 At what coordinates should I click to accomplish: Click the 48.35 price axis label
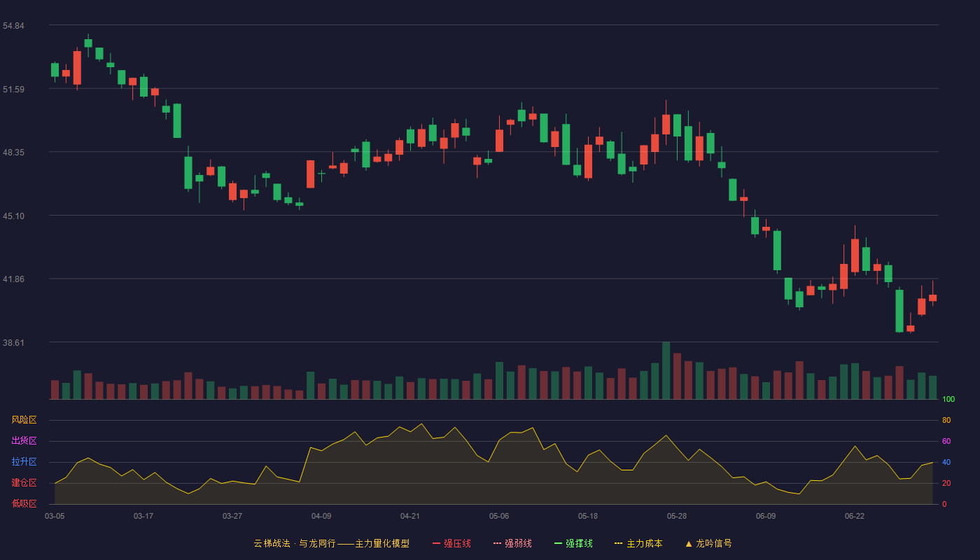tap(13, 153)
